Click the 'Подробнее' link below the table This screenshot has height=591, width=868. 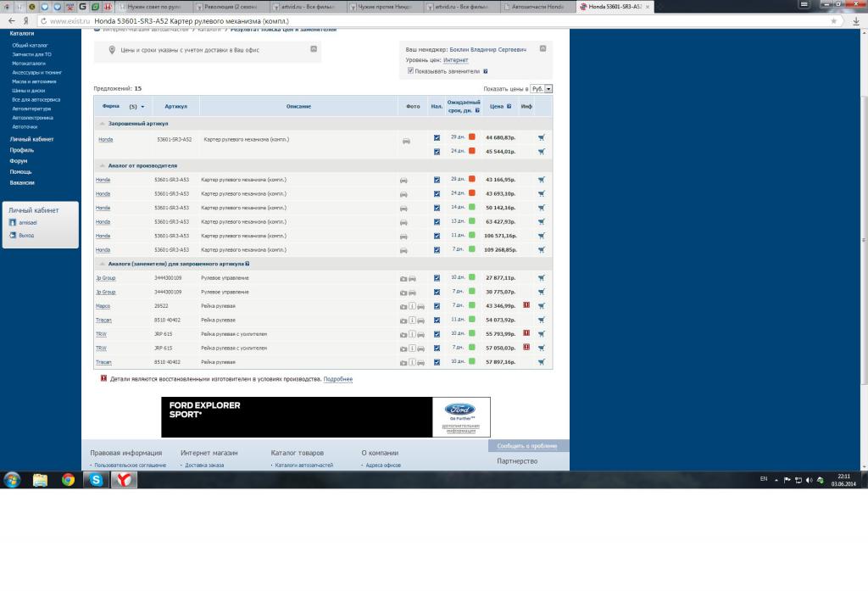pos(337,379)
